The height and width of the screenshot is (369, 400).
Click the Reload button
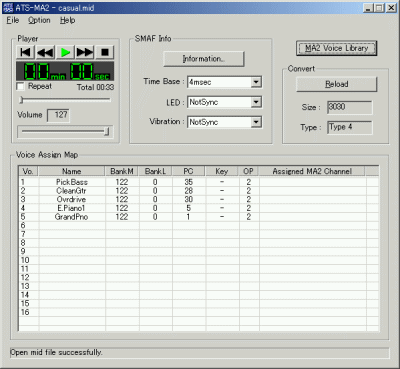[x=337, y=84]
